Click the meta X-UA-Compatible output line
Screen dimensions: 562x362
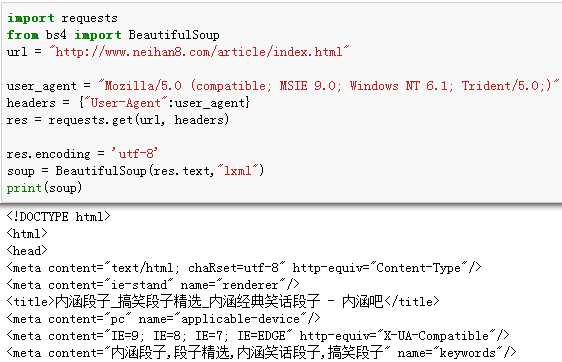click(258, 336)
